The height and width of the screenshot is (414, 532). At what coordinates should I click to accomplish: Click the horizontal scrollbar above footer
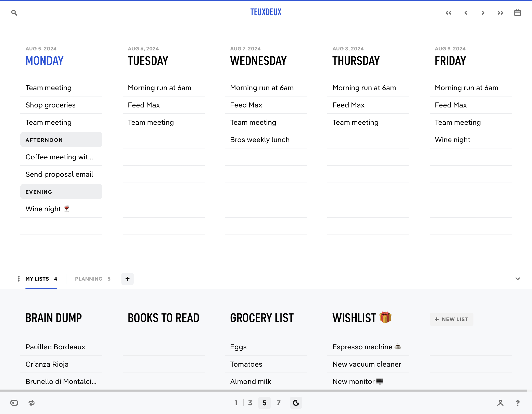pyautogui.click(x=263, y=390)
